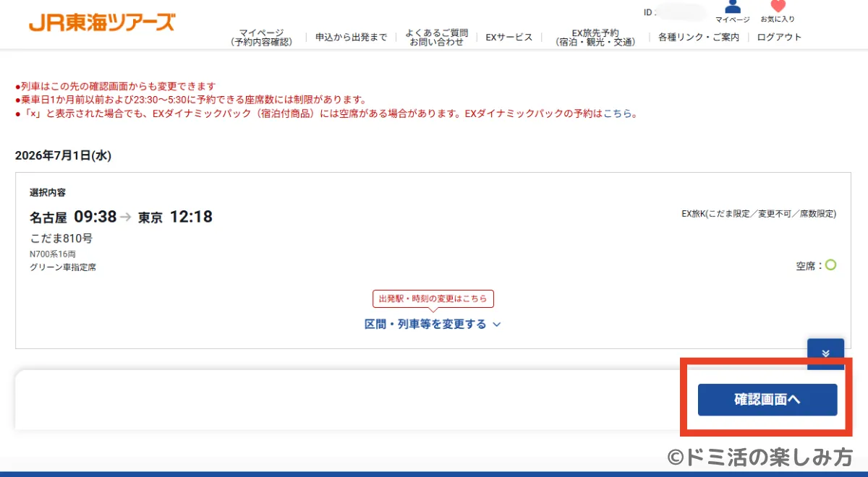
Task: Click the ID label in header
Action: pyautogui.click(x=649, y=12)
